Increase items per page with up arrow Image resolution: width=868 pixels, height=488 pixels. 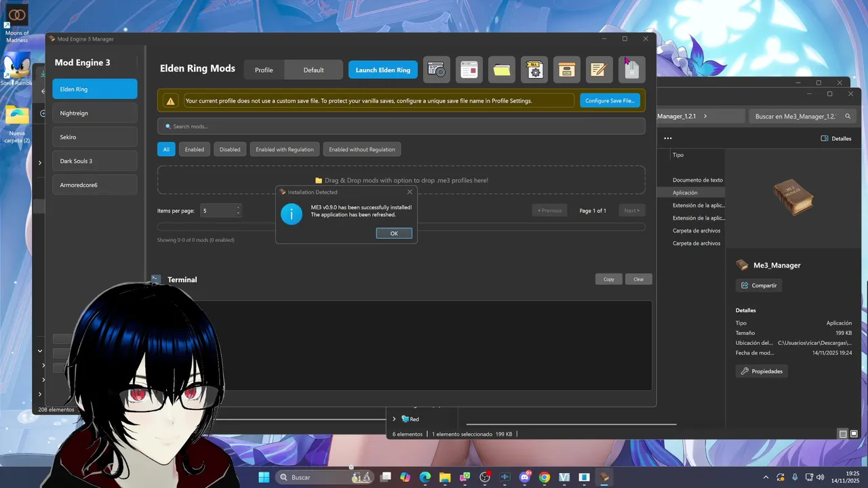238,207
